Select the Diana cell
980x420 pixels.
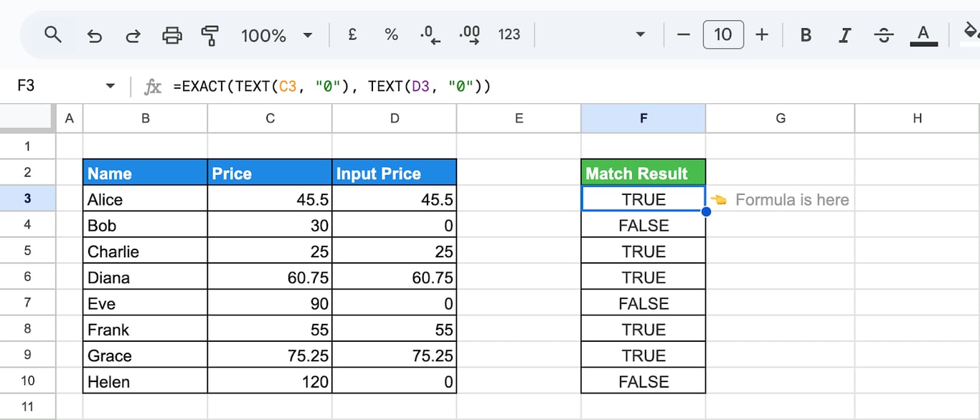tap(146, 277)
